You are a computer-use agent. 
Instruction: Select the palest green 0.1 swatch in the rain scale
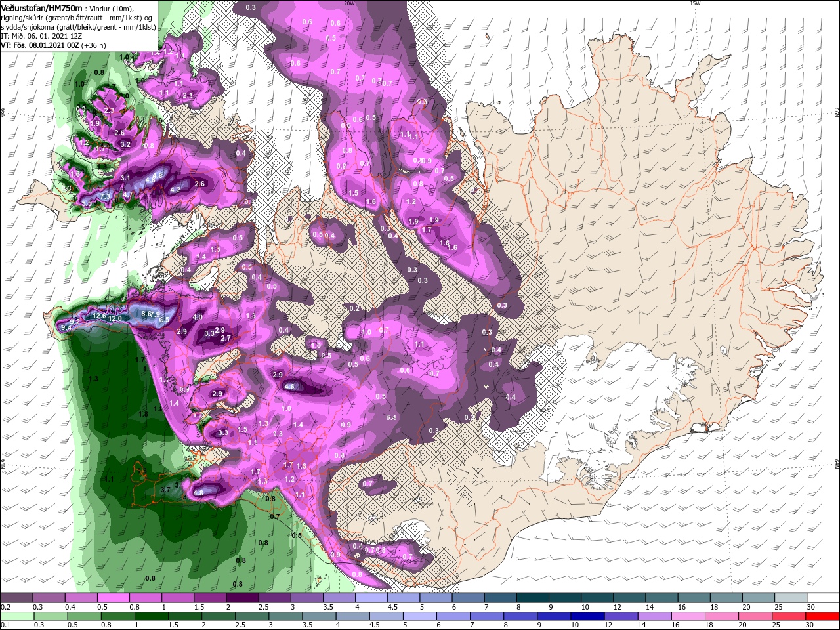16,616
